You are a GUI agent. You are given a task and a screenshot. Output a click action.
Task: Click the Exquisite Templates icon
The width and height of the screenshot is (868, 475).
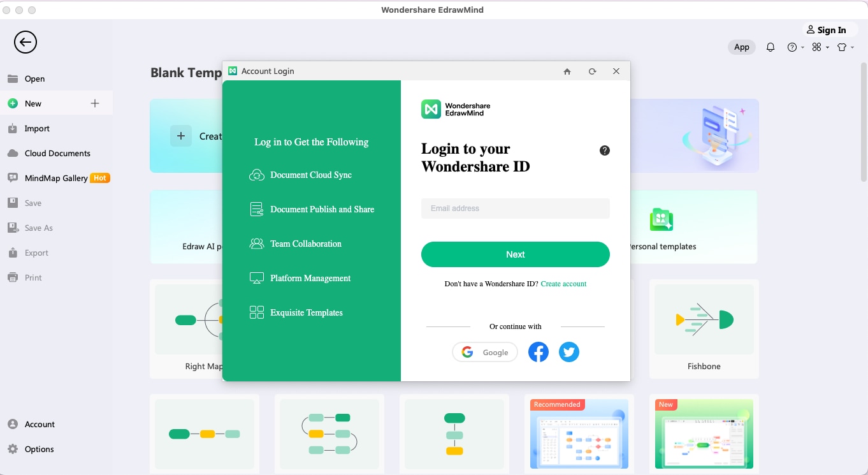pos(257,312)
